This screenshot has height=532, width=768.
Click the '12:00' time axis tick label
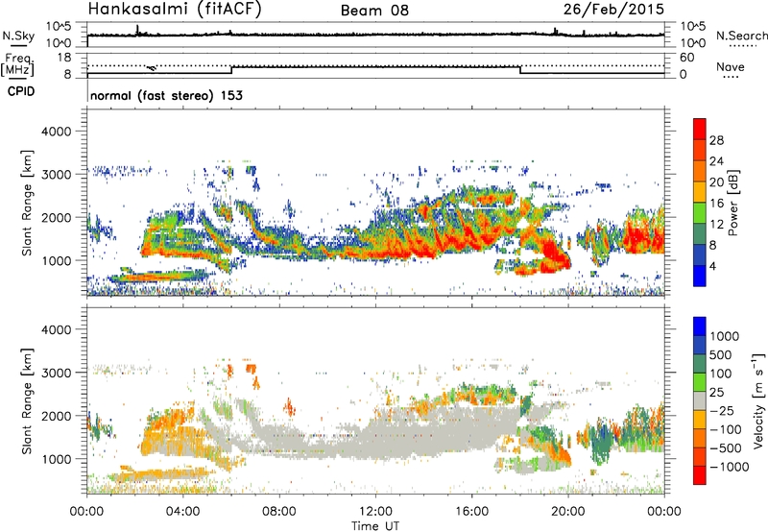(375, 512)
